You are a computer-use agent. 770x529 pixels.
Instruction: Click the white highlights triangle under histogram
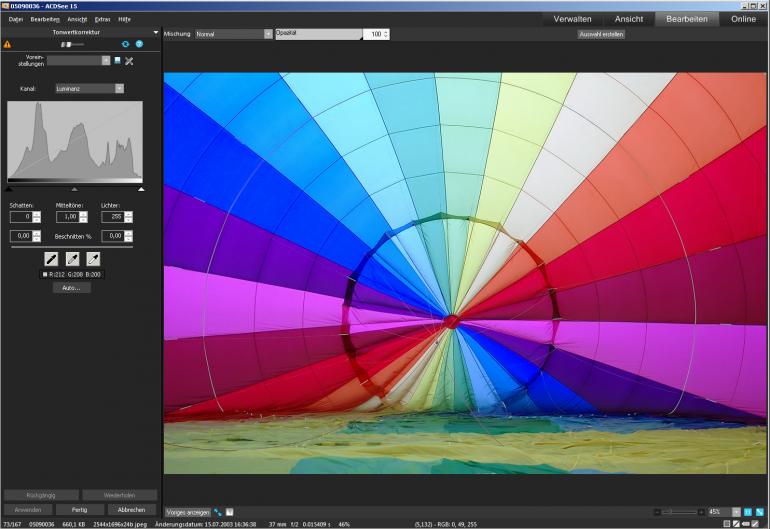141,189
